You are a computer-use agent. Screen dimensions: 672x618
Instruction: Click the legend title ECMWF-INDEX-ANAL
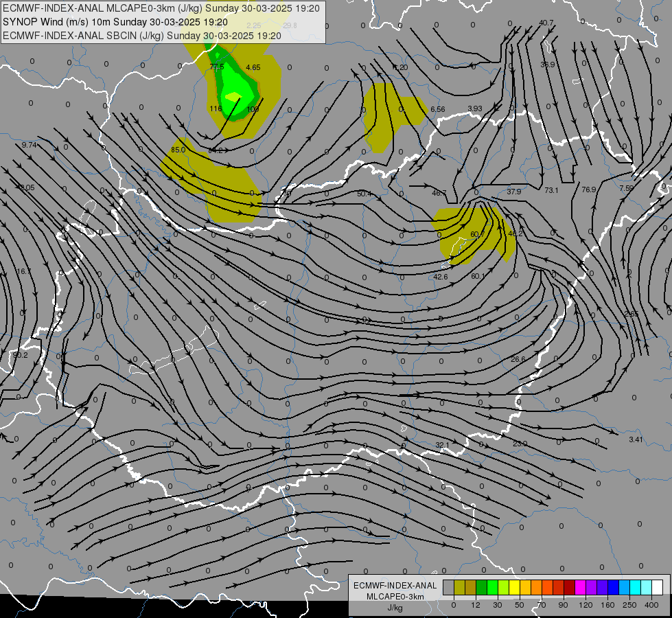pyautogui.click(x=395, y=586)
